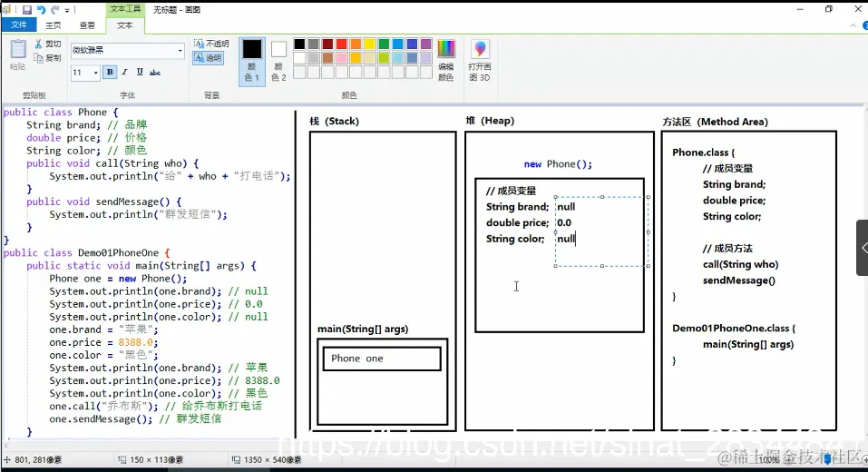This screenshot has width=868, height=472.
Task: Click the selection size 150 × 113像素 status entry
Action: (x=151, y=460)
